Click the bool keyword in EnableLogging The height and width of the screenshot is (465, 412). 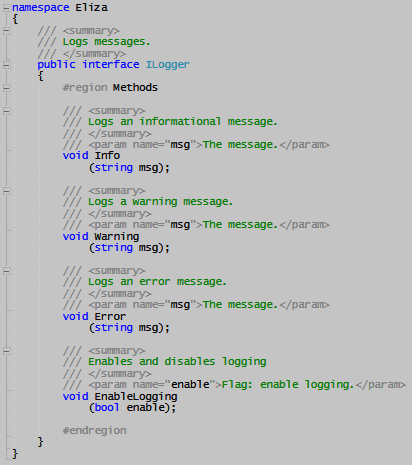[107, 407]
